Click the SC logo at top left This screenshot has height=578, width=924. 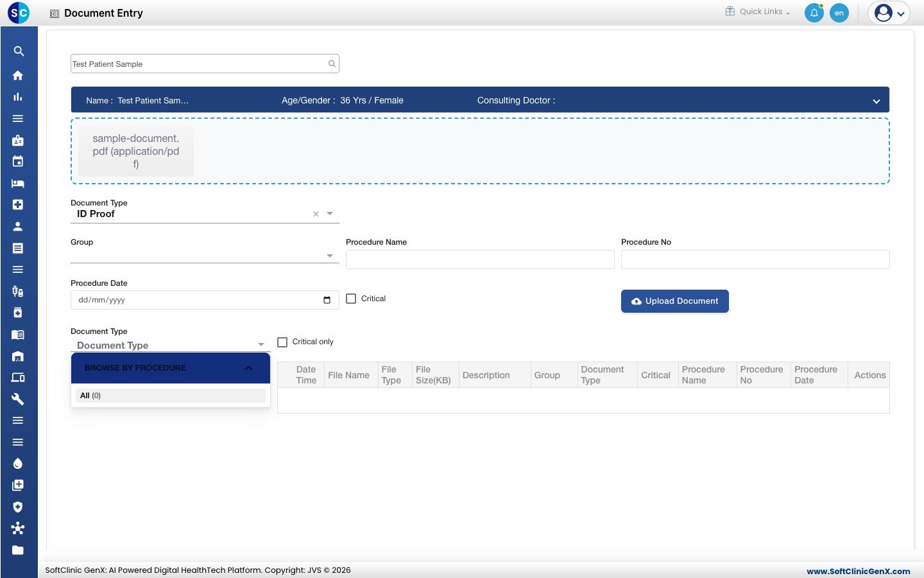click(19, 13)
